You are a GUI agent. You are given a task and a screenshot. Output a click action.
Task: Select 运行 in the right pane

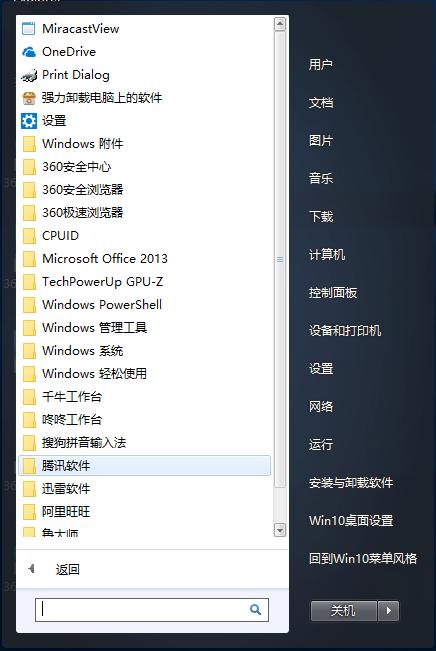pos(321,445)
